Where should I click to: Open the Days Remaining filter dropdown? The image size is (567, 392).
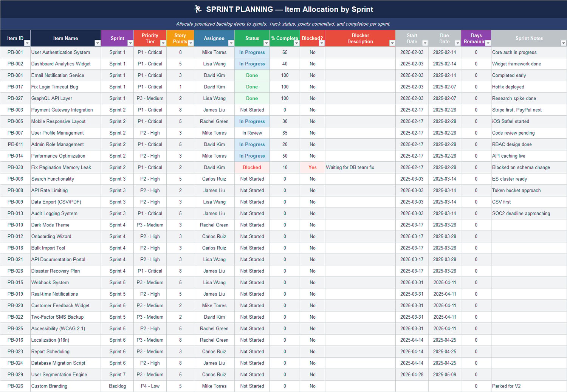tap(488, 43)
